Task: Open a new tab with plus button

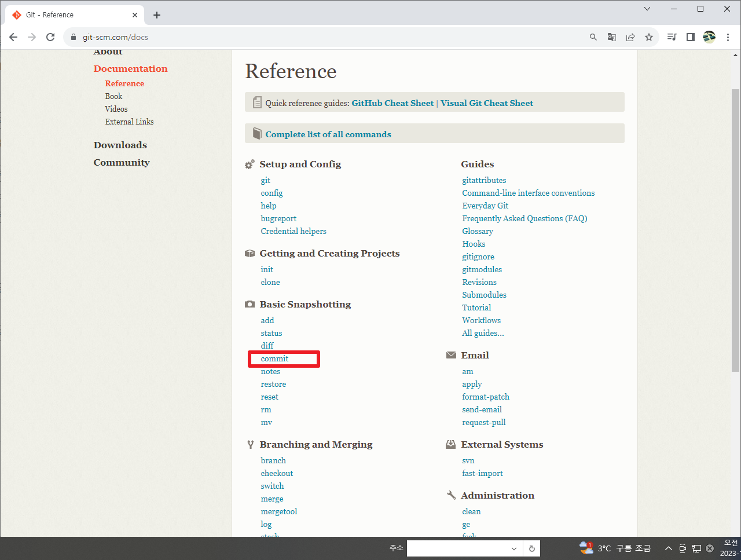Action: (157, 15)
